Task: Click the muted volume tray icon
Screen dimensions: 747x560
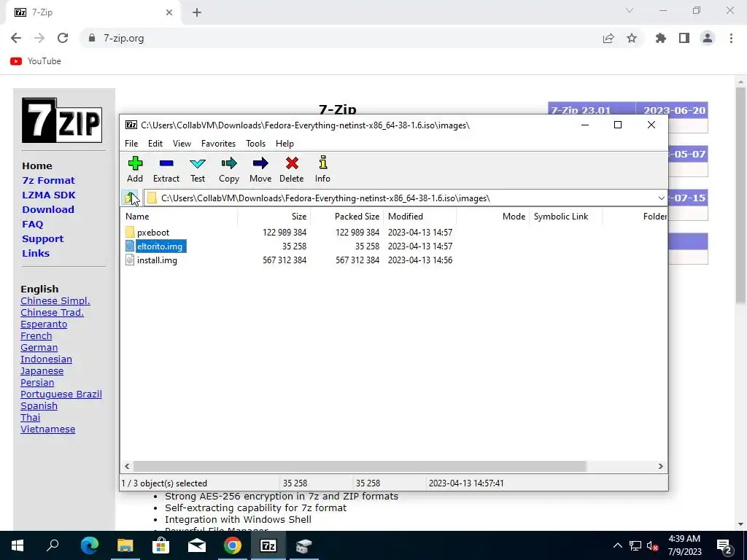Action: (x=652, y=545)
